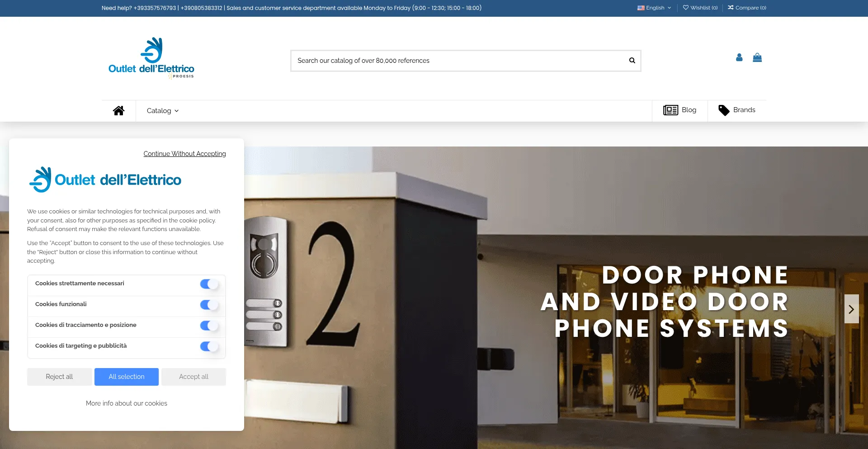Go to the Brands page
The width and height of the screenshot is (868, 449).
[x=737, y=110]
